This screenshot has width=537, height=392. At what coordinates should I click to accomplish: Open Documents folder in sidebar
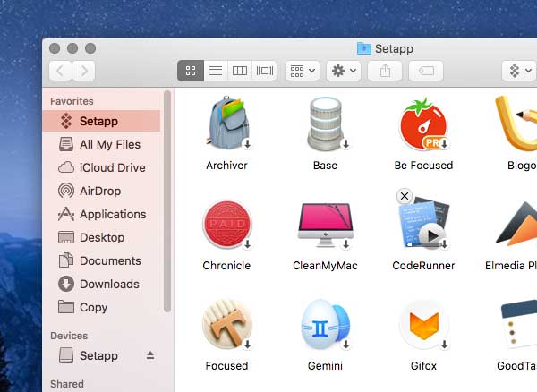[x=101, y=260]
